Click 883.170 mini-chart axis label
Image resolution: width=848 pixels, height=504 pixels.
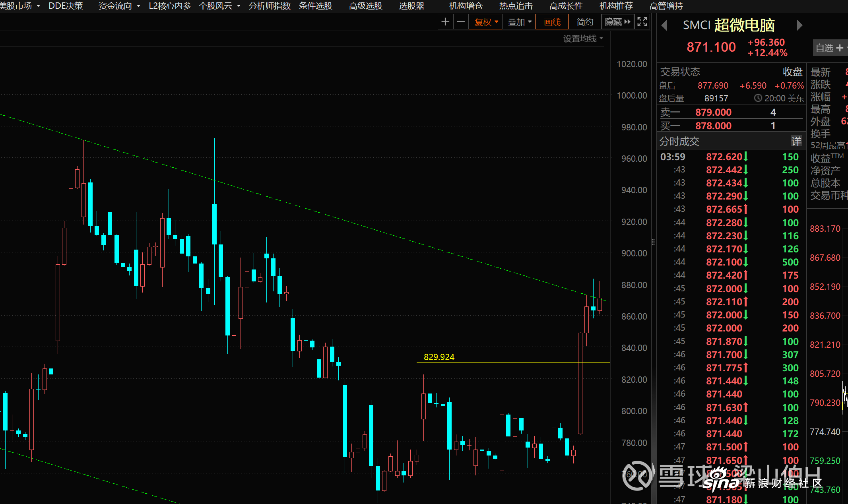825,229
